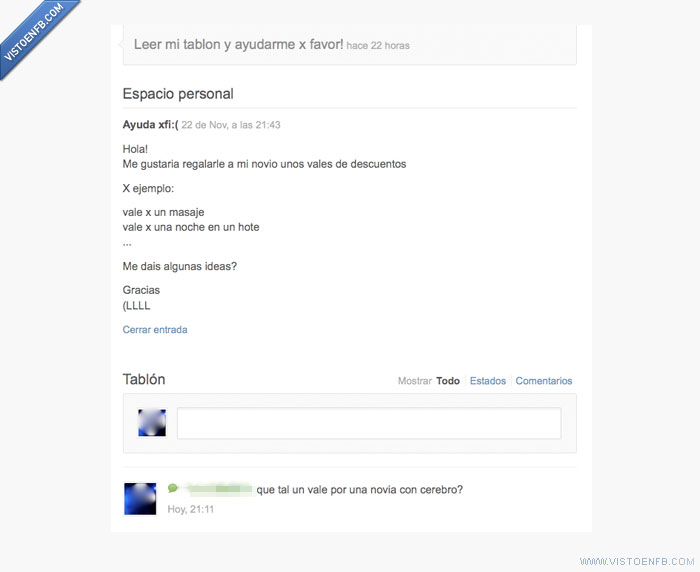Click the 'Hoy, 21:11' comment timestamp
This screenshot has width=700, height=572.
click(x=190, y=509)
